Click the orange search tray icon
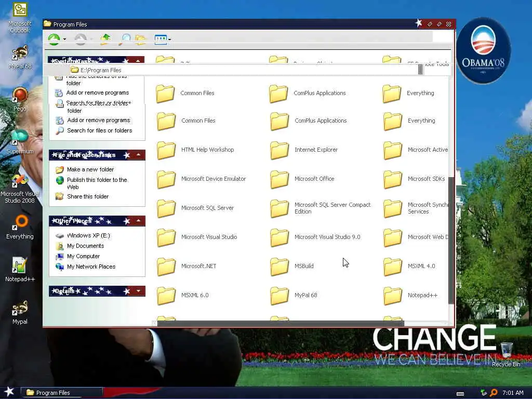 tap(494, 393)
